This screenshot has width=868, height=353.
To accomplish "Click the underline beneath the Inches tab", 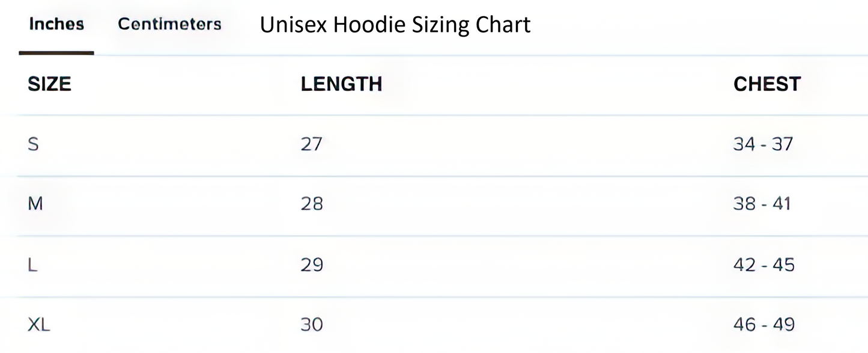I will [x=56, y=53].
